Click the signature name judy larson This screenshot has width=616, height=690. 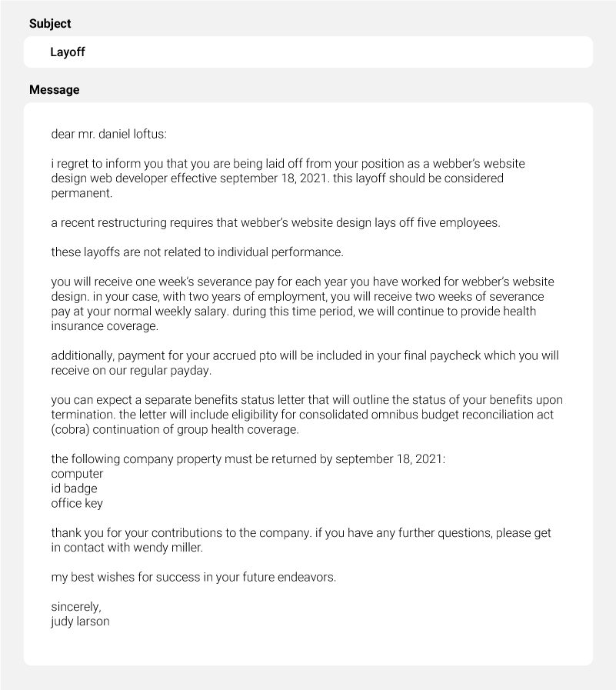[x=80, y=622]
